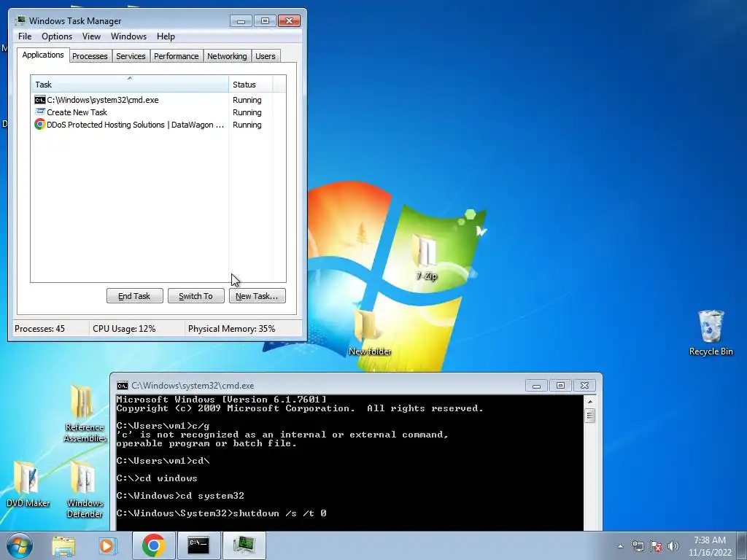Select the Recycle Bin desktop icon

(711, 332)
